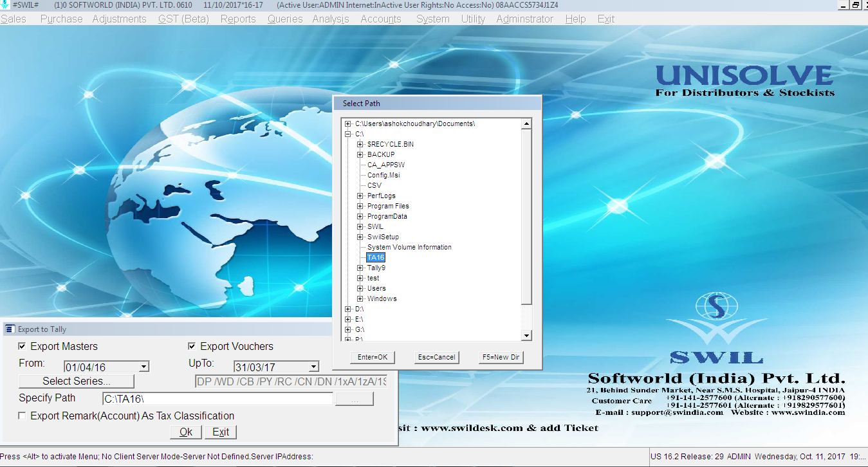Open the Sales menu
Viewport: 868px width, 467px height.
click(14, 19)
